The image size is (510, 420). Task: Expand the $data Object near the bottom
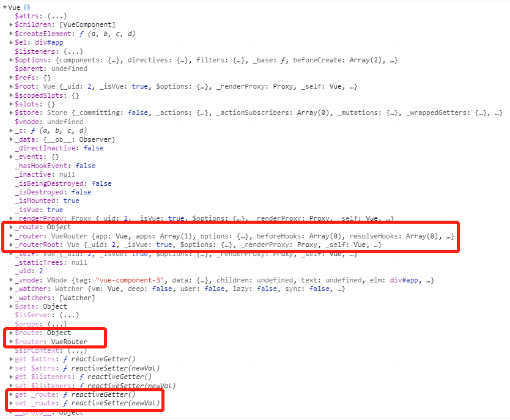[10, 306]
